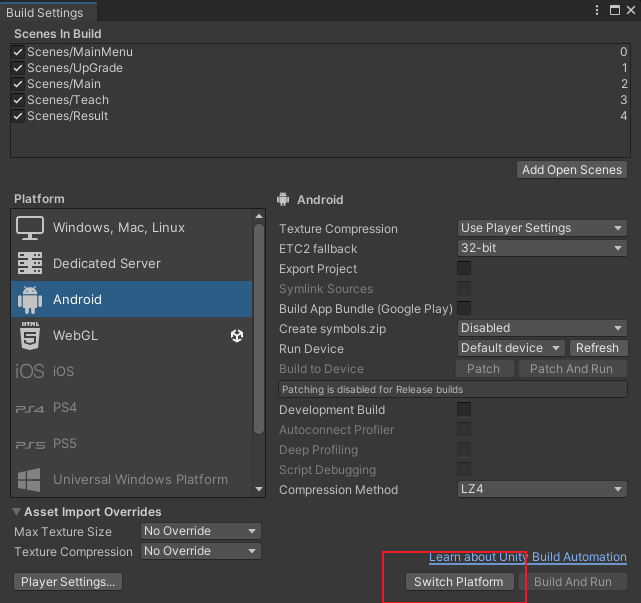Click the Patch And Run button
Screen dimensions: 641x603
[x=572, y=369]
